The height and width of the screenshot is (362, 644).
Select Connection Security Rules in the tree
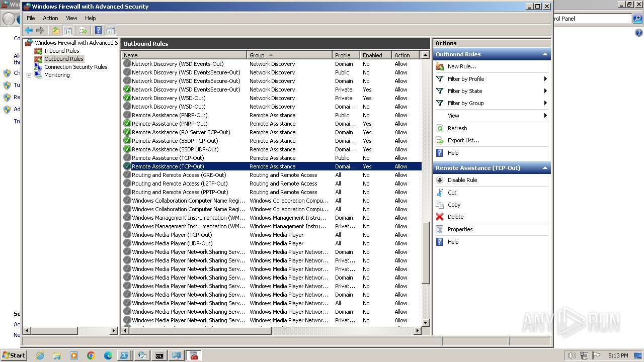coord(76,67)
